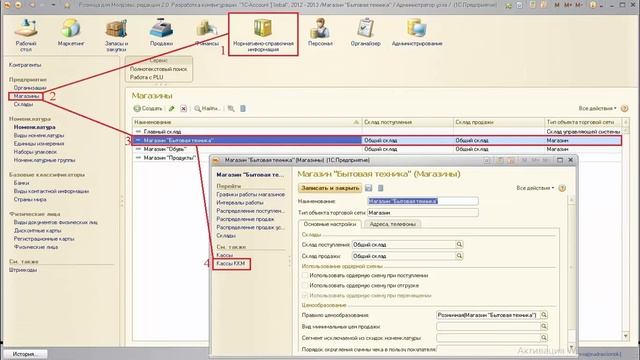
Task: Click the История button in status bar
Action: pyautogui.click(x=25, y=354)
